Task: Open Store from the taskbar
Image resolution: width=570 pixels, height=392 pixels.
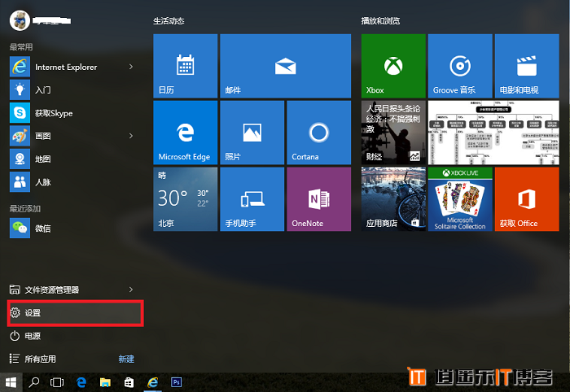Action: tap(129, 382)
